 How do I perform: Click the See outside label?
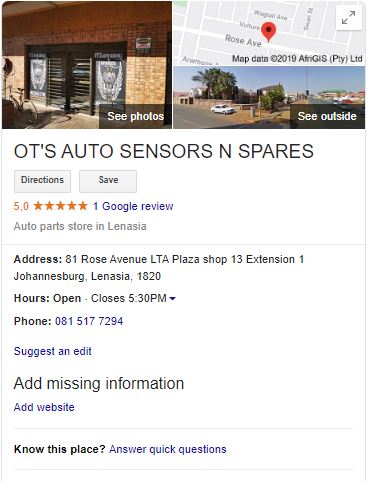click(x=327, y=116)
